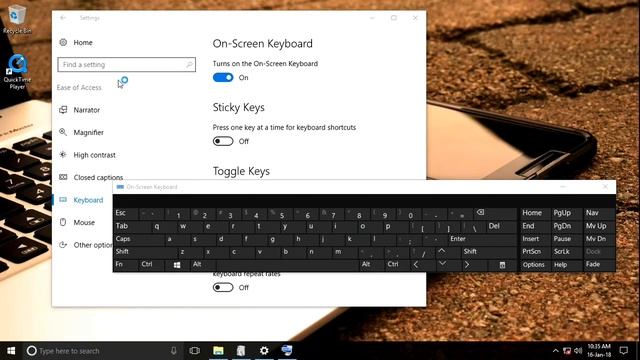Click the volume speaker tray icon
Image resolution: width=640 pixels, height=360 pixels.
pos(578,351)
